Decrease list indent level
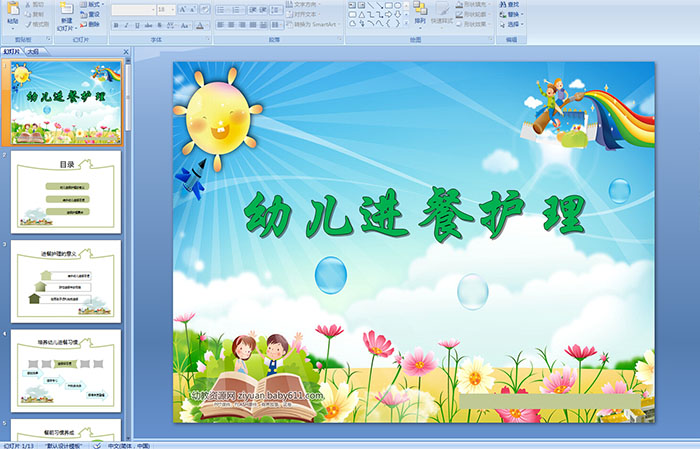The height and width of the screenshot is (449, 700). point(253,9)
